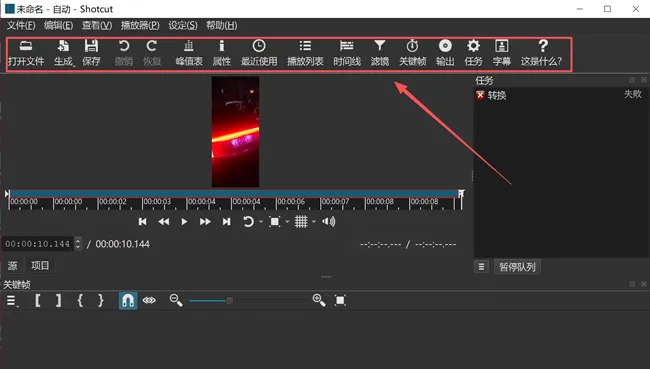This screenshot has height=369, width=650.
Task: Click the keyframes zoom slider handle
Action: click(x=229, y=300)
